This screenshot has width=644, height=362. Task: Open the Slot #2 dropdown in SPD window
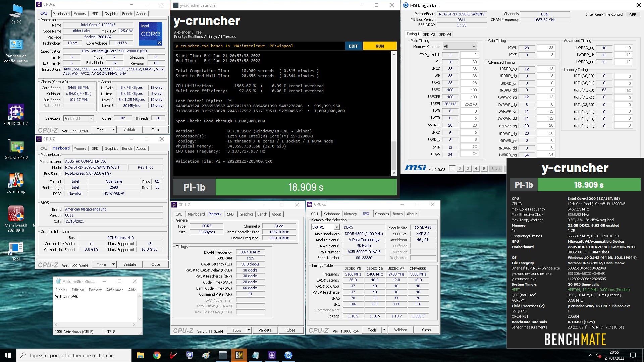click(325, 227)
